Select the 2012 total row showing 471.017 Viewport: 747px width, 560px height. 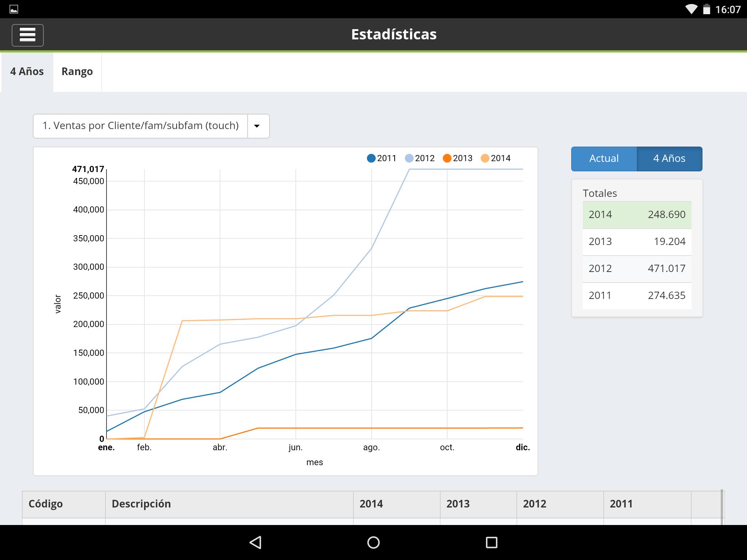coord(637,269)
